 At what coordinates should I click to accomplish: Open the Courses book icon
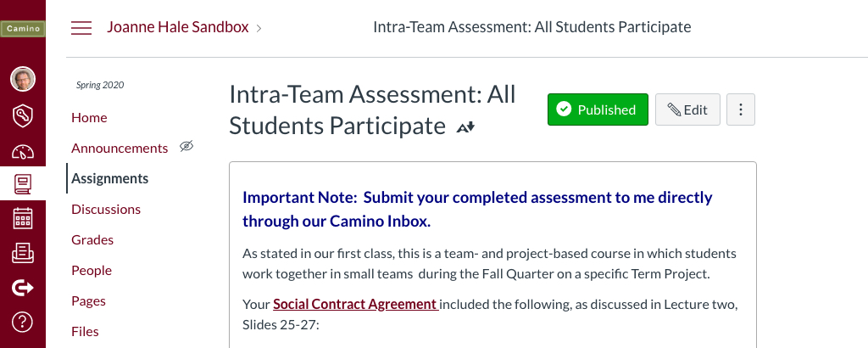[23, 184]
